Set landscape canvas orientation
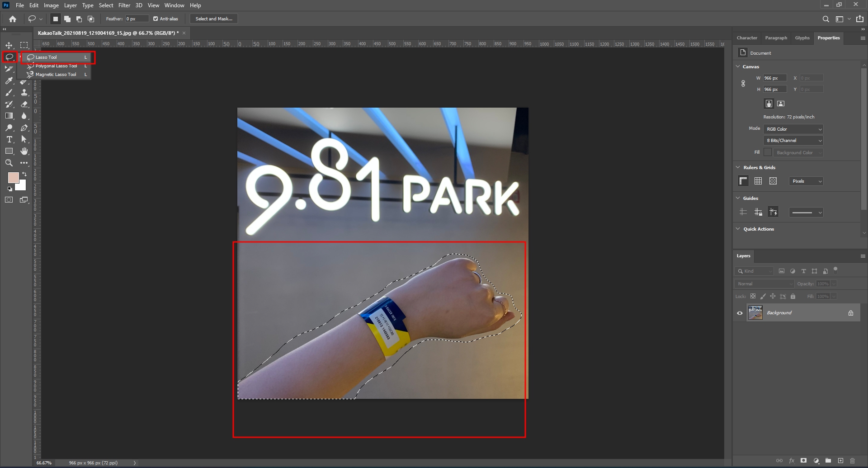Screen dimensions: 868x468 (x=781, y=104)
